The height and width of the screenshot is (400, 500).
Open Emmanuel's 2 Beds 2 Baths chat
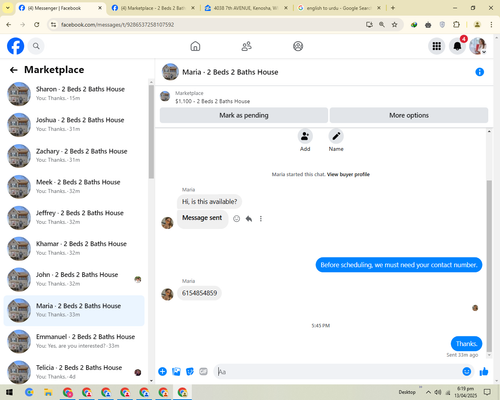point(74,341)
